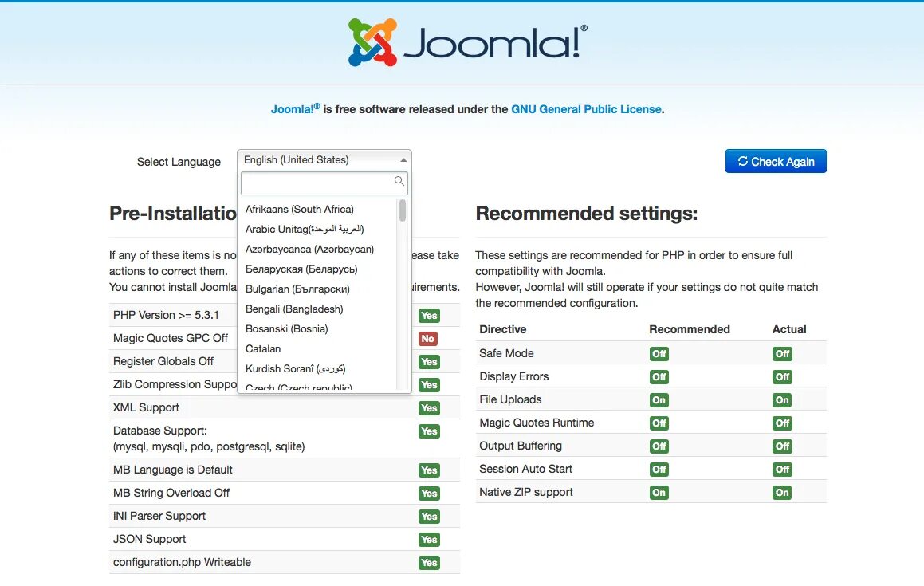This screenshot has height=586, width=924.
Task: Click File Uploads recommended On badge
Action: 659,399
